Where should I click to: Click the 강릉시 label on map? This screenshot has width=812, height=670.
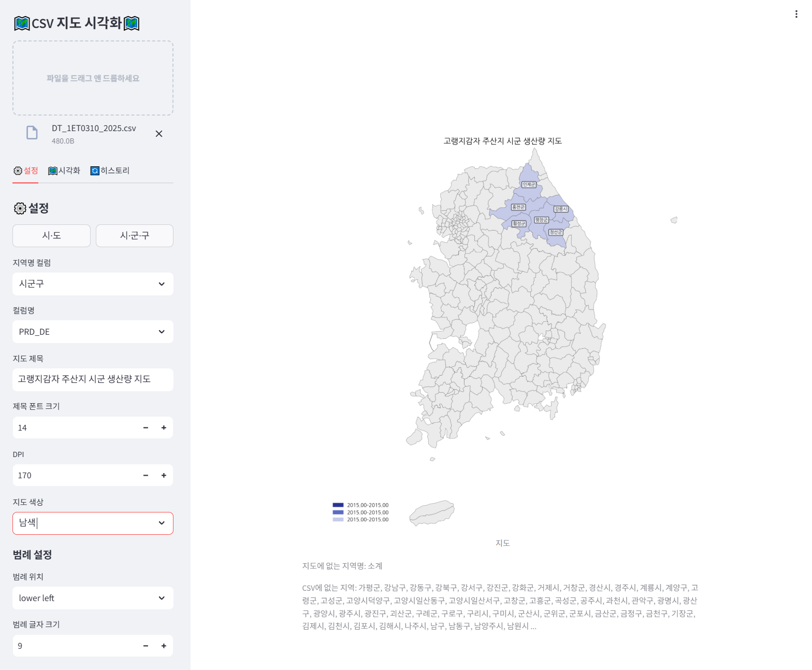click(561, 209)
